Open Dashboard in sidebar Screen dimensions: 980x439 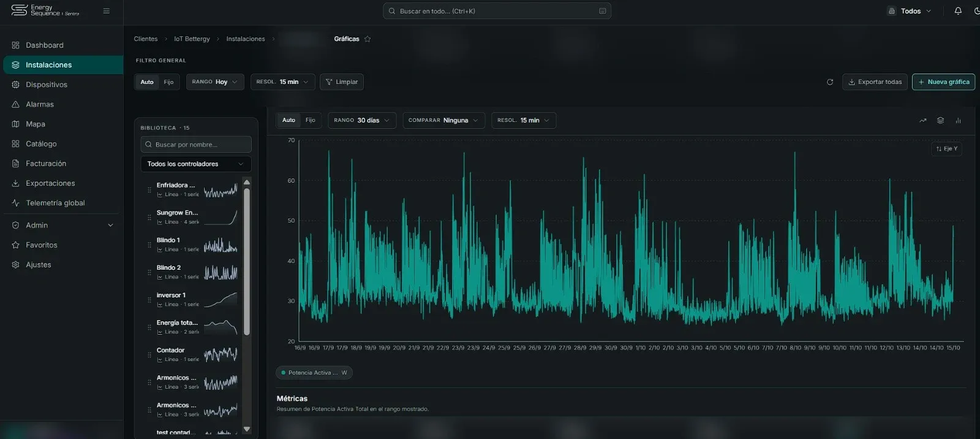coord(61,45)
